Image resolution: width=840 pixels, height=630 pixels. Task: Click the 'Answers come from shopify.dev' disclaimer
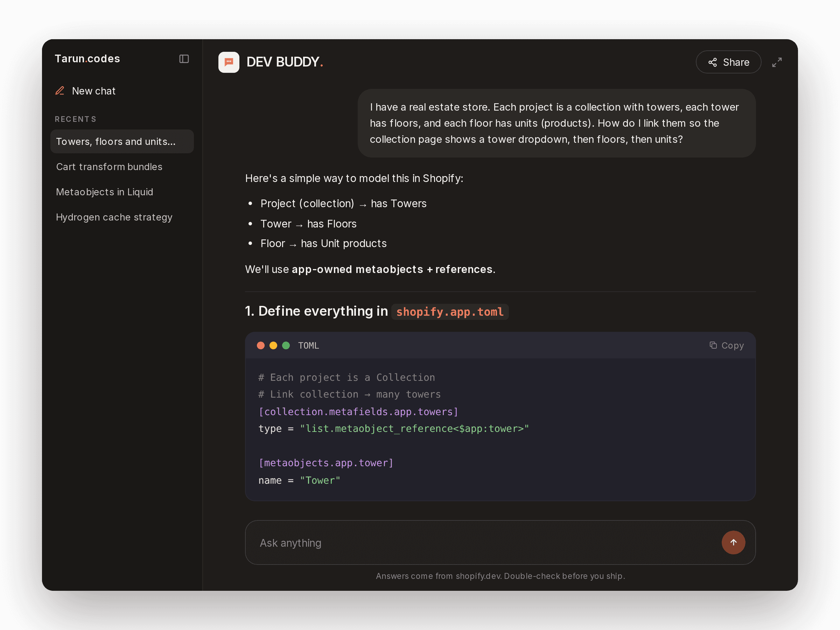tap(500, 576)
